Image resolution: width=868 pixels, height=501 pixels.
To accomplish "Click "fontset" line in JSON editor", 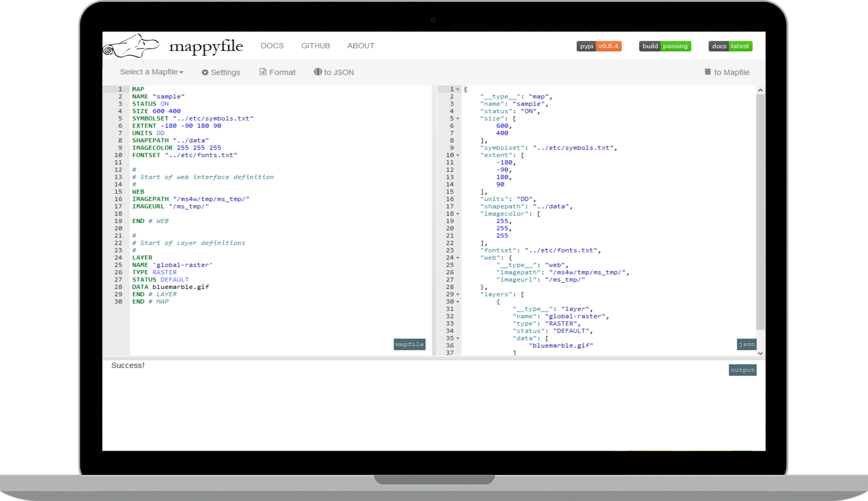I will coord(541,251).
